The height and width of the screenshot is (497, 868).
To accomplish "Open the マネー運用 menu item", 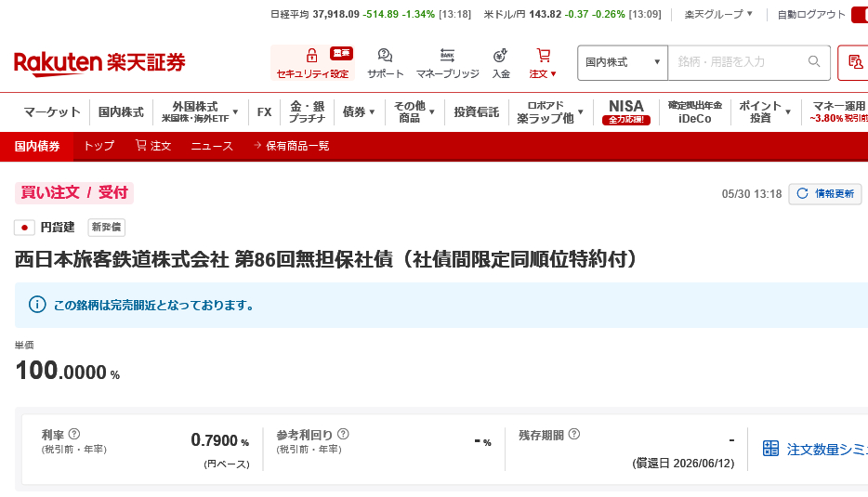I will 838,111.
